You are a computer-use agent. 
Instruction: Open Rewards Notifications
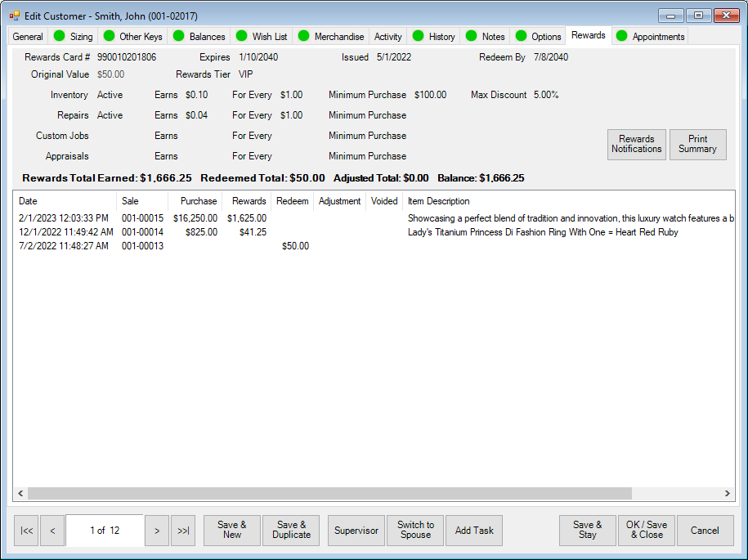click(636, 144)
